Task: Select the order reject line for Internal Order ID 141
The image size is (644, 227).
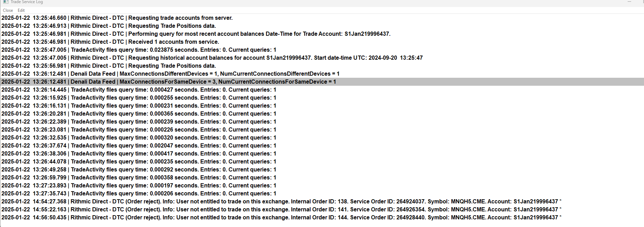Action: [322, 210]
